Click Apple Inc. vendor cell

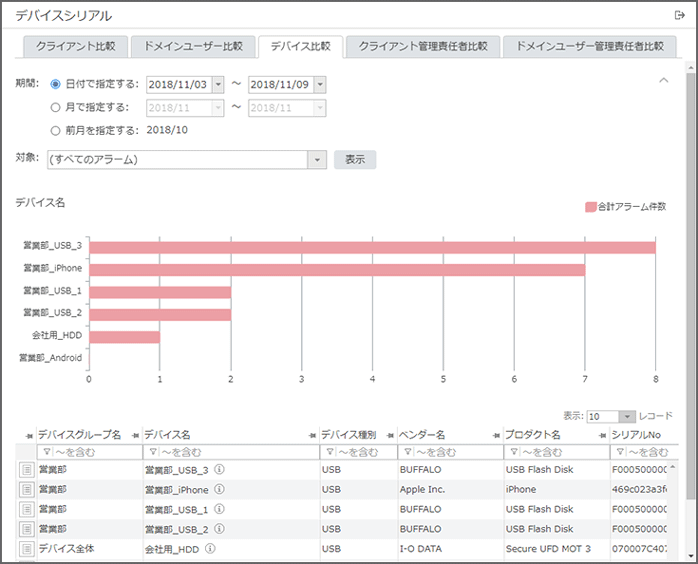tap(422, 490)
